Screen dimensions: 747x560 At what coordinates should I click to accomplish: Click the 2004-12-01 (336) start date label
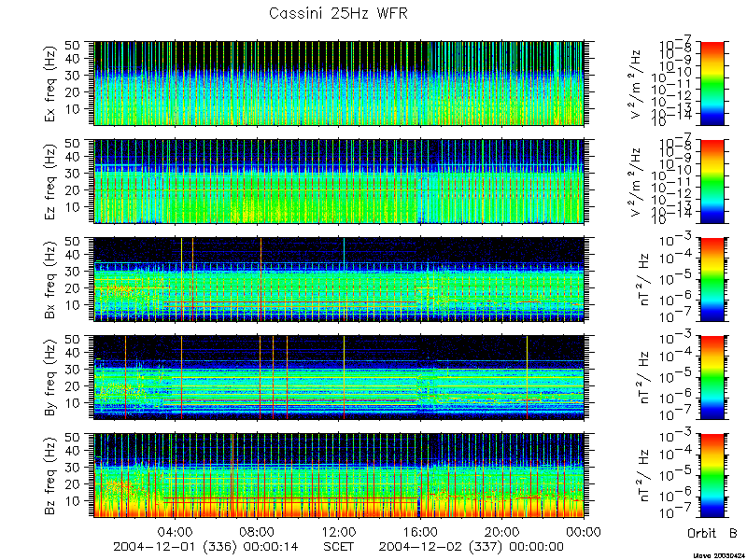175,546
